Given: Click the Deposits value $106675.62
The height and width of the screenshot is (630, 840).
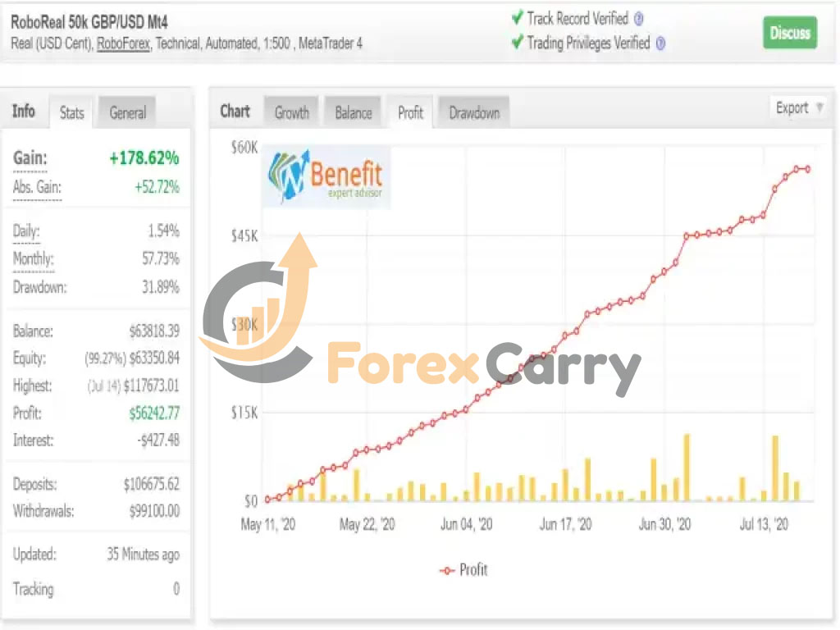Looking at the screenshot, I should click(152, 484).
